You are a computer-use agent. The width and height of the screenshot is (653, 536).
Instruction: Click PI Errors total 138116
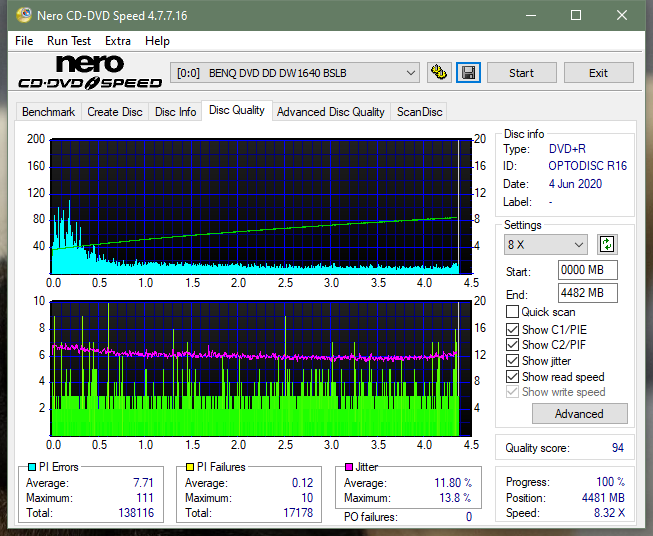click(136, 513)
